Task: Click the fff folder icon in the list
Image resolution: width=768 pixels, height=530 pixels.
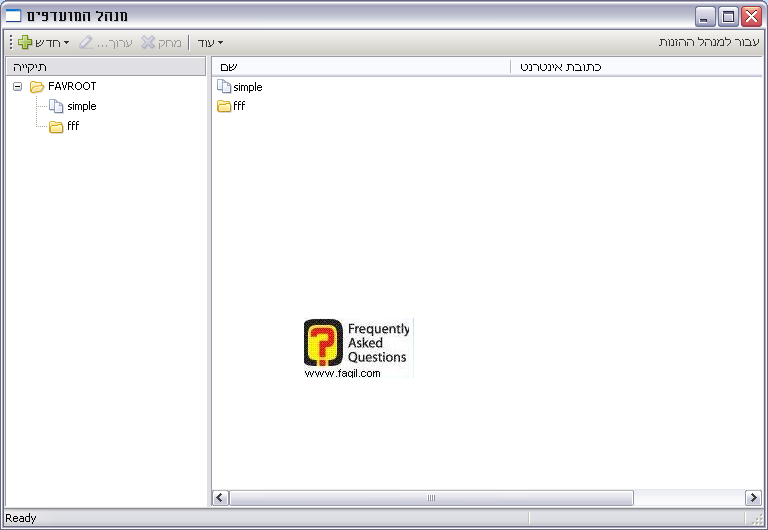Action: pyautogui.click(x=224, y=106)
